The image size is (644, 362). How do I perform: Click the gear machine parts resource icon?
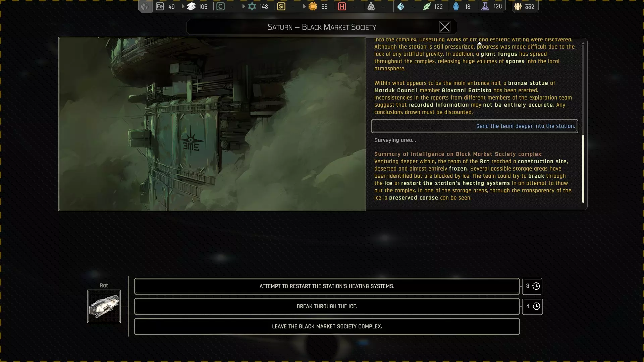tap(252, 6)
